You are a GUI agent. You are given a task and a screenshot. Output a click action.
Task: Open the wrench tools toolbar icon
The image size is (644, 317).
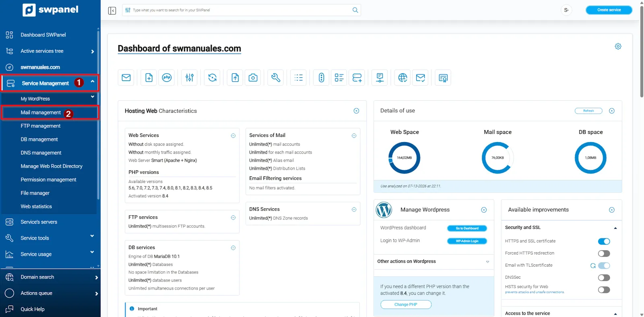[x=276, y=78]
